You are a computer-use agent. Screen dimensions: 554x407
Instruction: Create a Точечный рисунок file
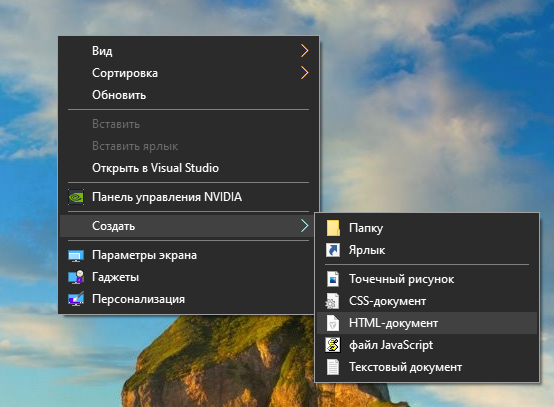(x=427, y=279)
